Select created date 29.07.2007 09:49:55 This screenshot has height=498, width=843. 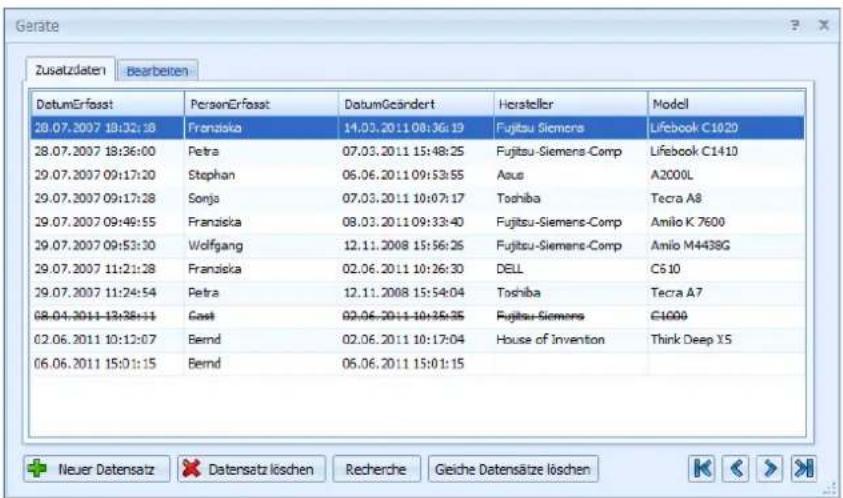point(107,222)
